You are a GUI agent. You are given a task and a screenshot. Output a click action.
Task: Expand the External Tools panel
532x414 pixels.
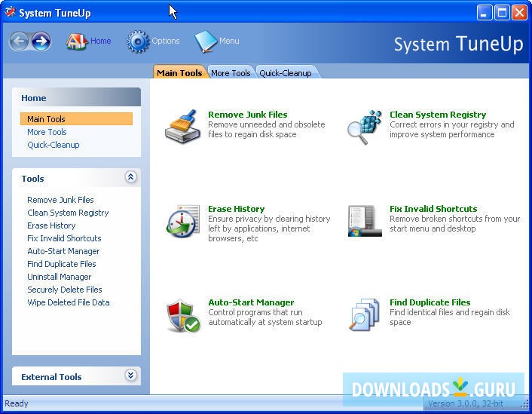click(x=131, y=375)
